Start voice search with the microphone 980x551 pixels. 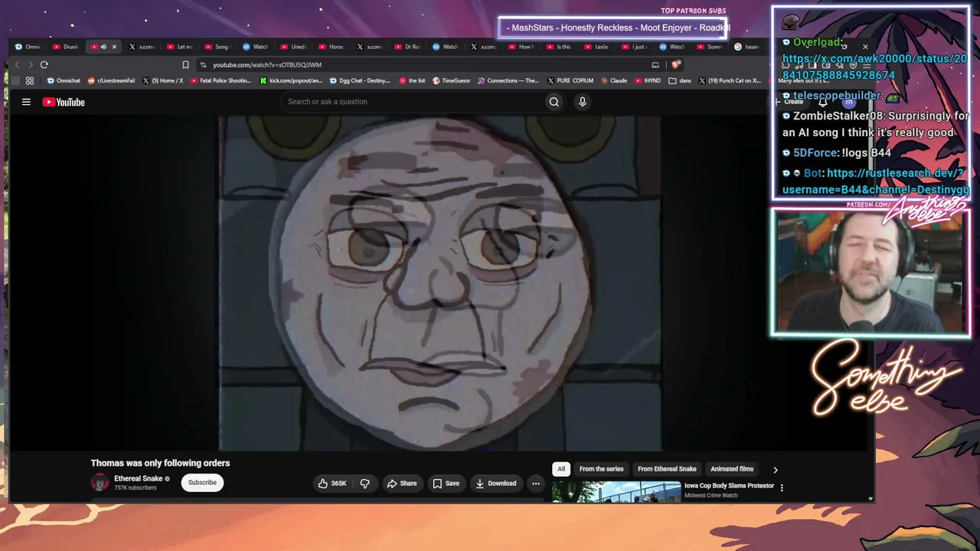point(583,102)
